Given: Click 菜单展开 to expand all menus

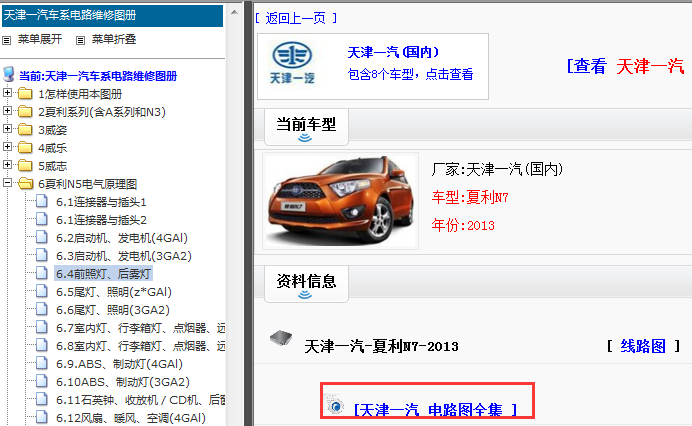Looking at the screenshot, I should pos(40,39).
